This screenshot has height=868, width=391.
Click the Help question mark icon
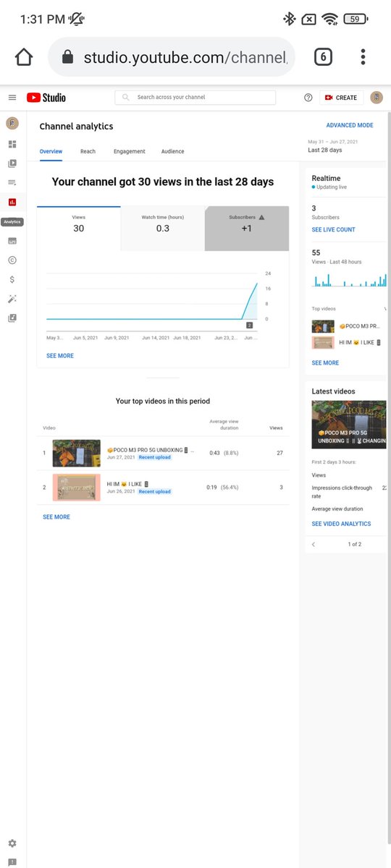click(x=308, y=98)
